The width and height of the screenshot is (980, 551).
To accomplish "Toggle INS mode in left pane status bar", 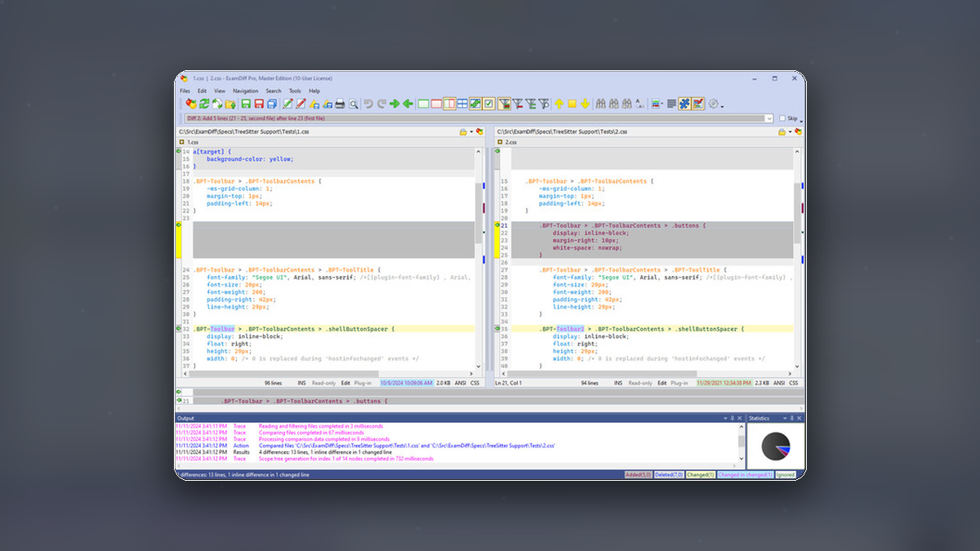I will pyautogui.click(x=301, y=382).
